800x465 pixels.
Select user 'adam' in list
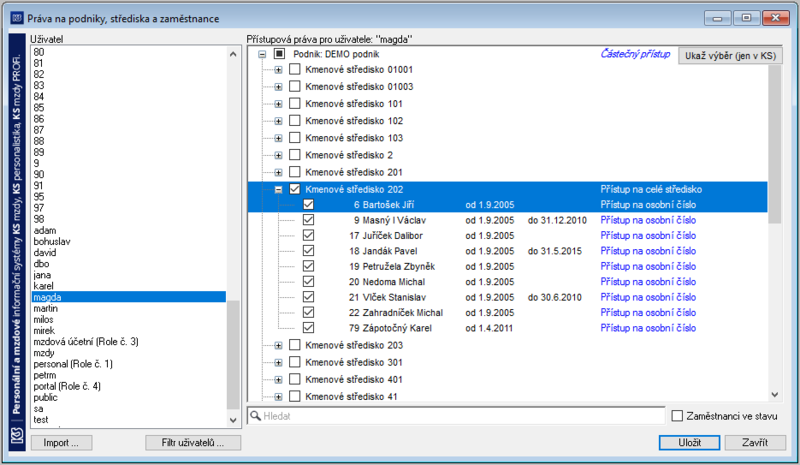point(45,230)
